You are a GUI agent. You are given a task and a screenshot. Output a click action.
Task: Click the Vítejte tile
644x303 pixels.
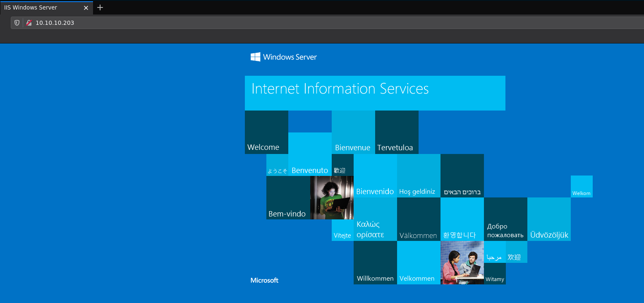click(342, 230)
